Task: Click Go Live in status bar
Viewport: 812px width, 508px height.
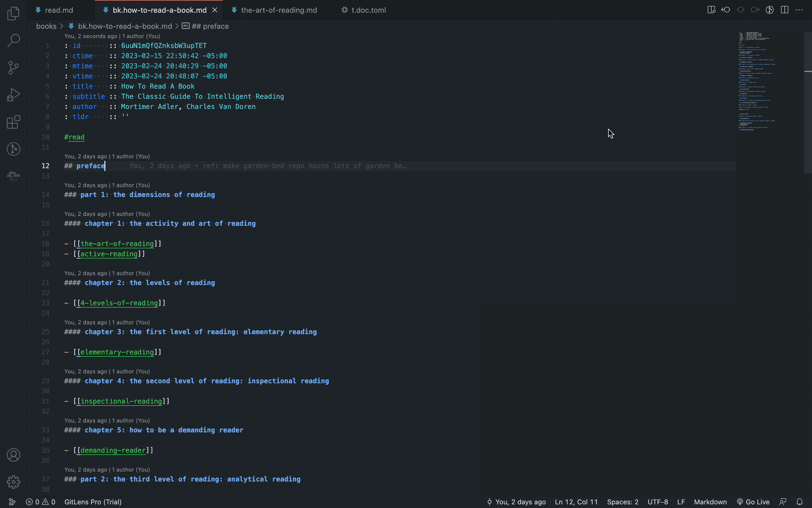Action: (x=753, y=502)
